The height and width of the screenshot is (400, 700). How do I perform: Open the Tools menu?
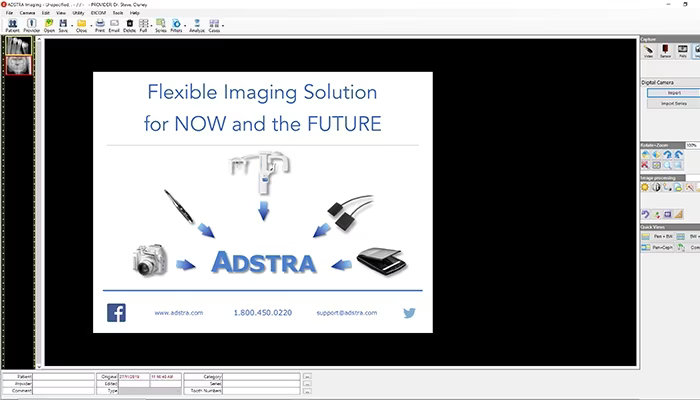[118, 13]
